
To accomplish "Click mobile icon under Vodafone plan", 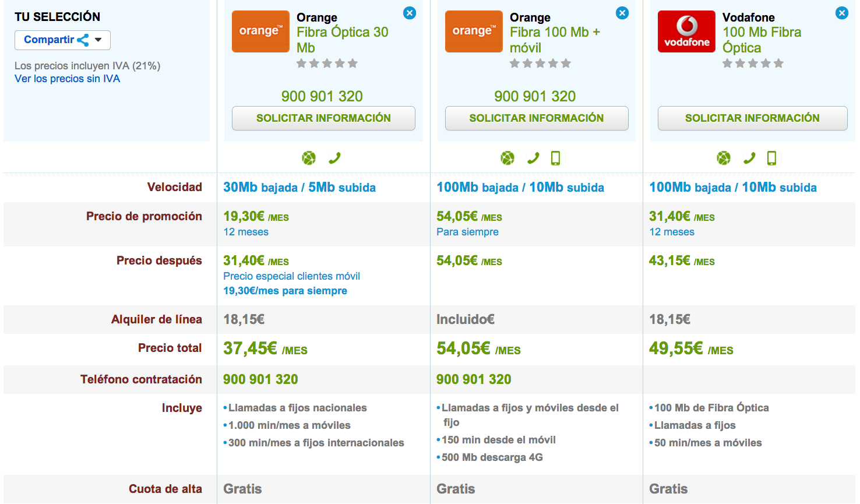I will 772,158.
